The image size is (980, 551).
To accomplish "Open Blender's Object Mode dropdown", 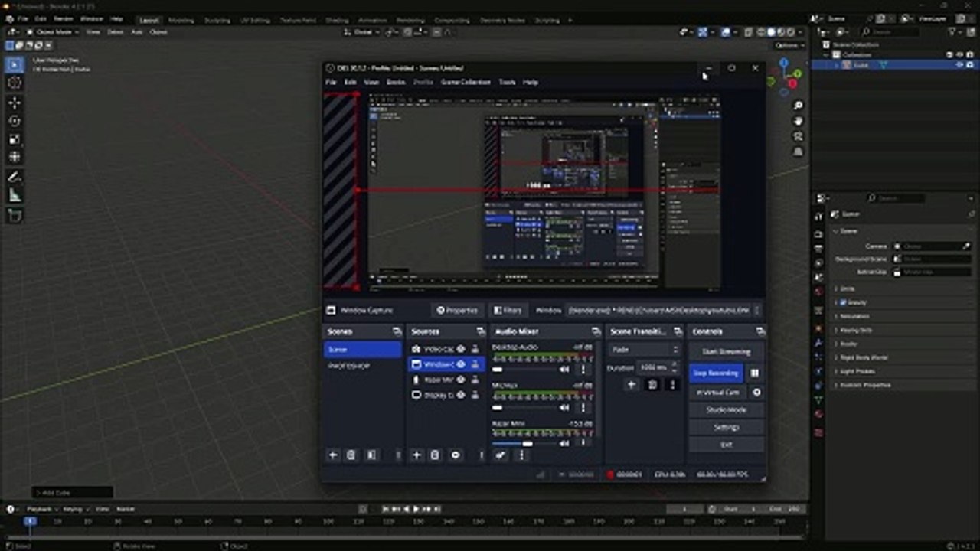I will tap(54, 32).
